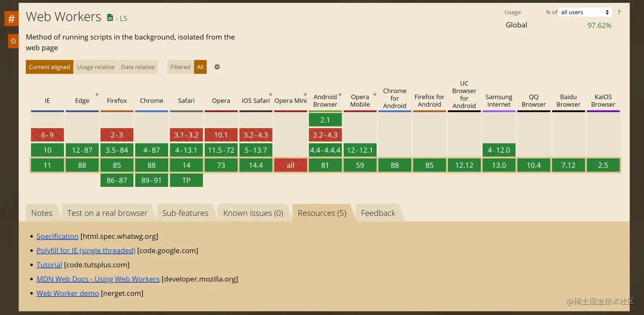This screenshot has height=315, width=644.
Task: Click Samsung Internet 4-12.0 cell
Action: coord(499,150)
